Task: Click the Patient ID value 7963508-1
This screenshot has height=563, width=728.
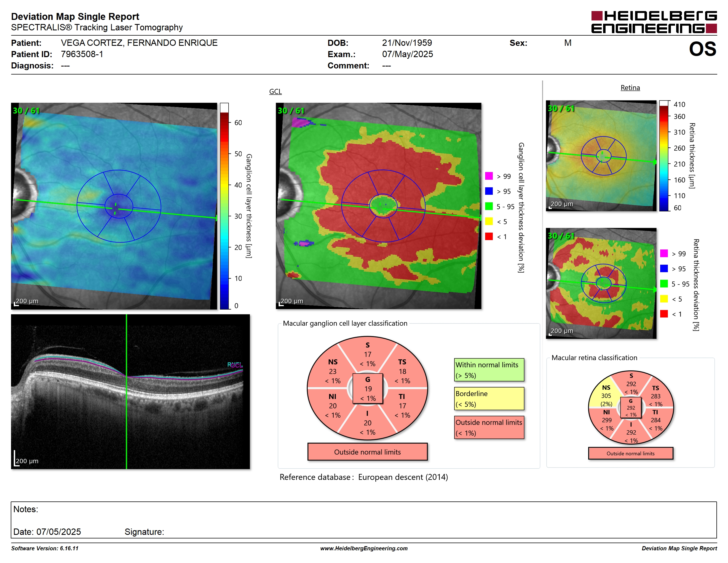Action: (x=82, y=54)
